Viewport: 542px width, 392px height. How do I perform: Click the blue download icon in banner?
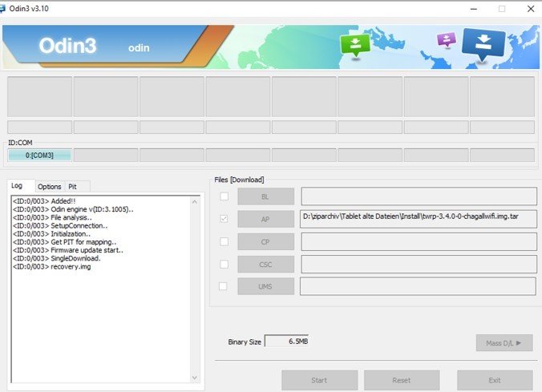coord(483,44)
